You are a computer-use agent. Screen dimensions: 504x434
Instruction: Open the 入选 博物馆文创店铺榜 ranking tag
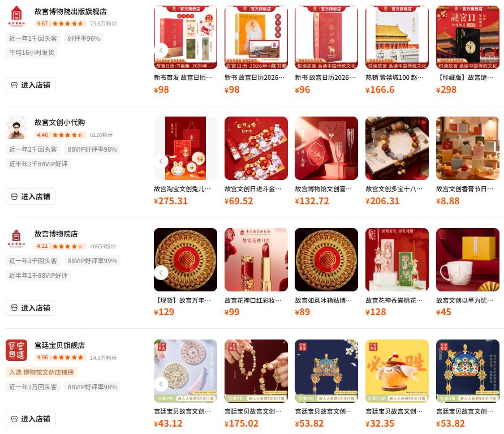click(x=41, y=372)
